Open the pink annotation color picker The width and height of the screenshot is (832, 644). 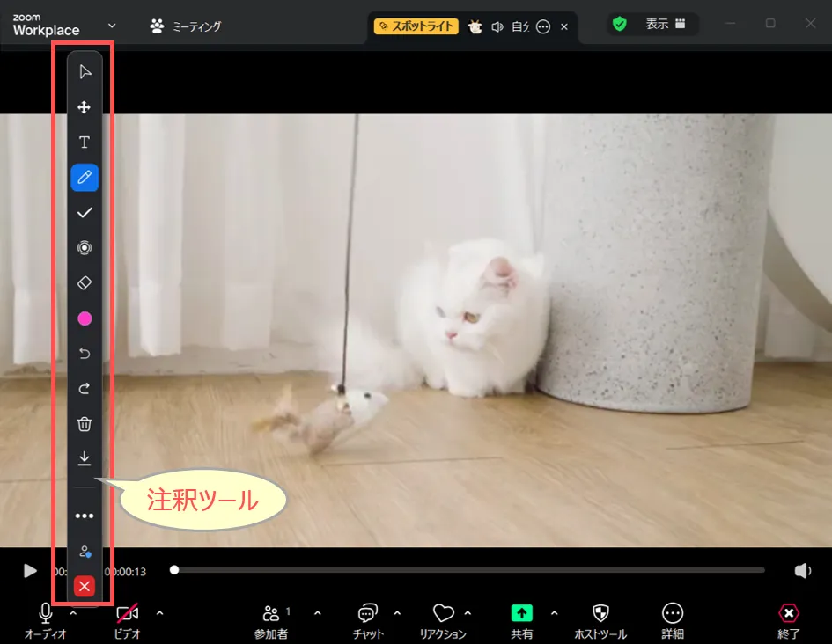[x=85, y=318]
